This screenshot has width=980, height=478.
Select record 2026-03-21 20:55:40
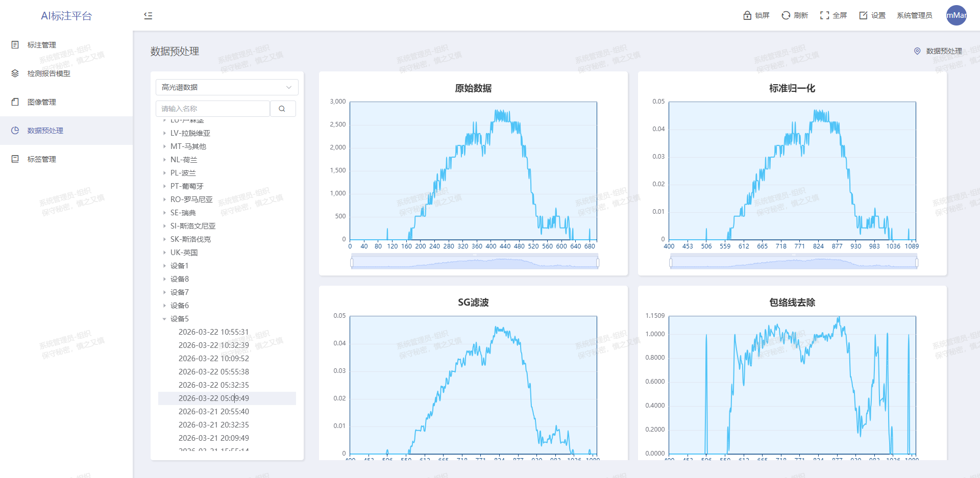click(x=213, y=412)
